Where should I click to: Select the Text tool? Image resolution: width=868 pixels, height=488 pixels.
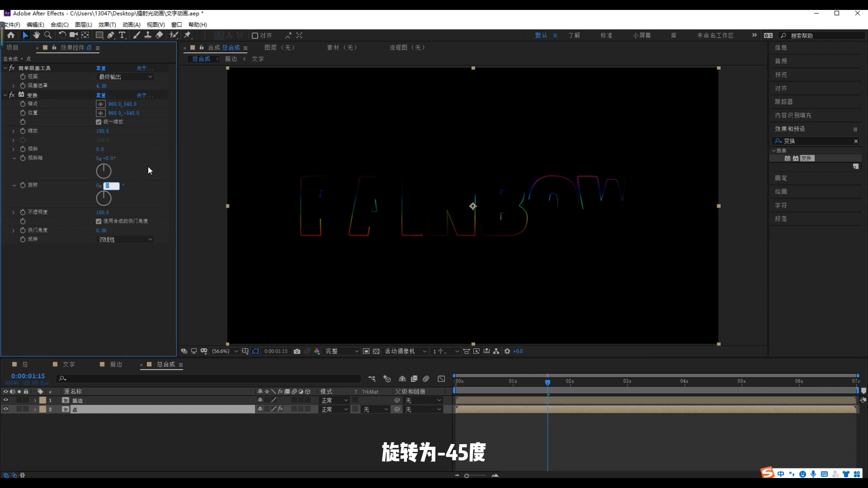tap(122, 35)
